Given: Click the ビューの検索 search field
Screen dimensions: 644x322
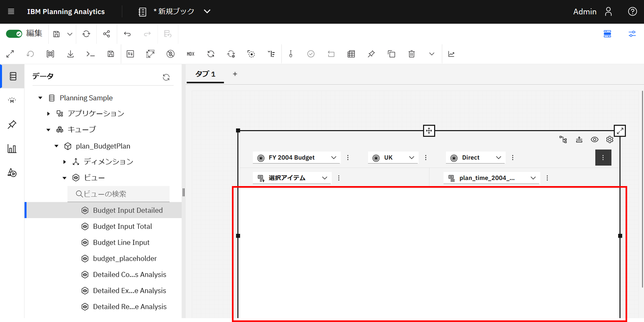Looking at the screenshot, I should tap(118, 194).
